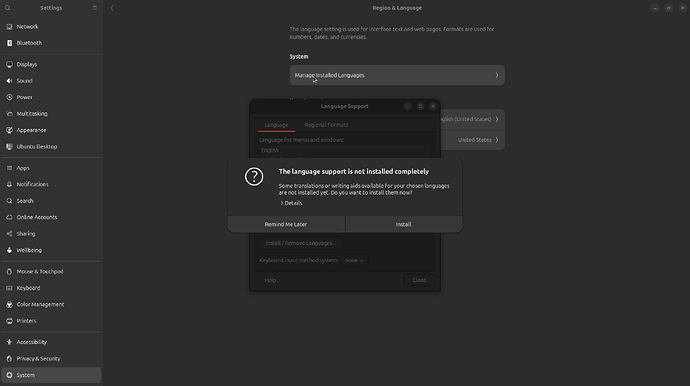Click the Bluetooth icon in sidebar
The image size is (690, 386).
9,43
